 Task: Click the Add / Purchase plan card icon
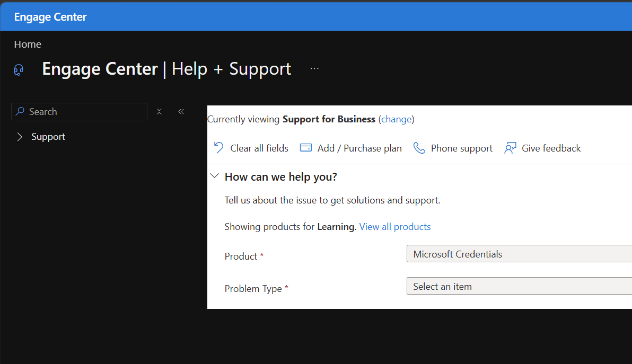pyautogui.click(x=306, y=148)
